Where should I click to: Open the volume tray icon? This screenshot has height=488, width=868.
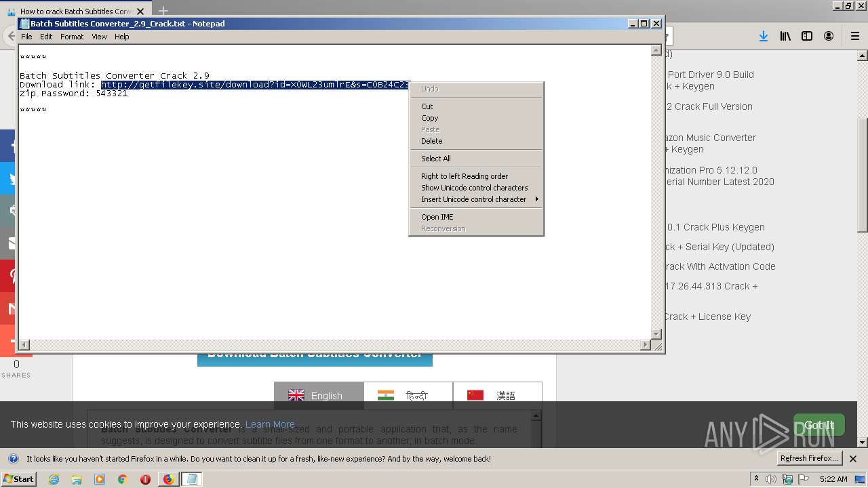771,479
